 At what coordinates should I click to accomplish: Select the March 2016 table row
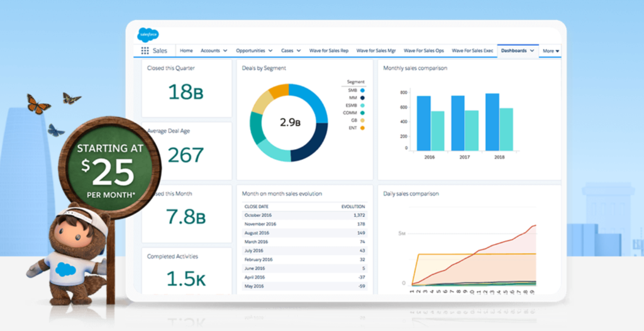pos(304,242)
